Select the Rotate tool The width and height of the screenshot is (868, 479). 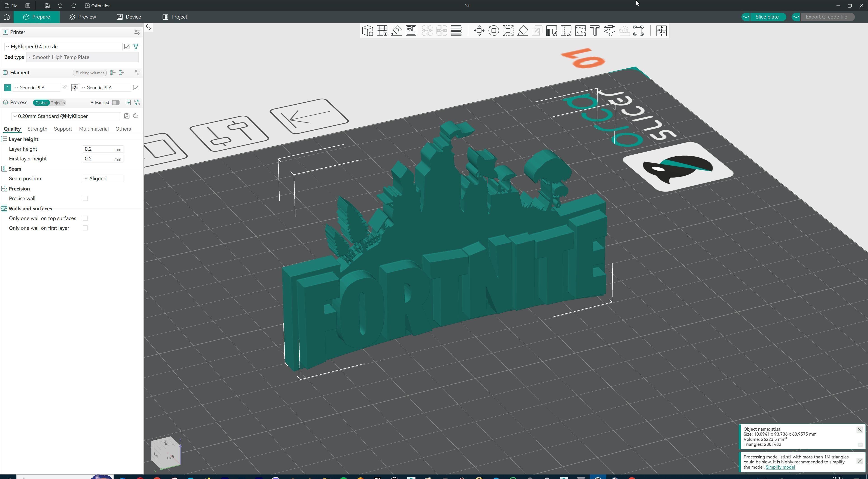(x=494, y=31)
